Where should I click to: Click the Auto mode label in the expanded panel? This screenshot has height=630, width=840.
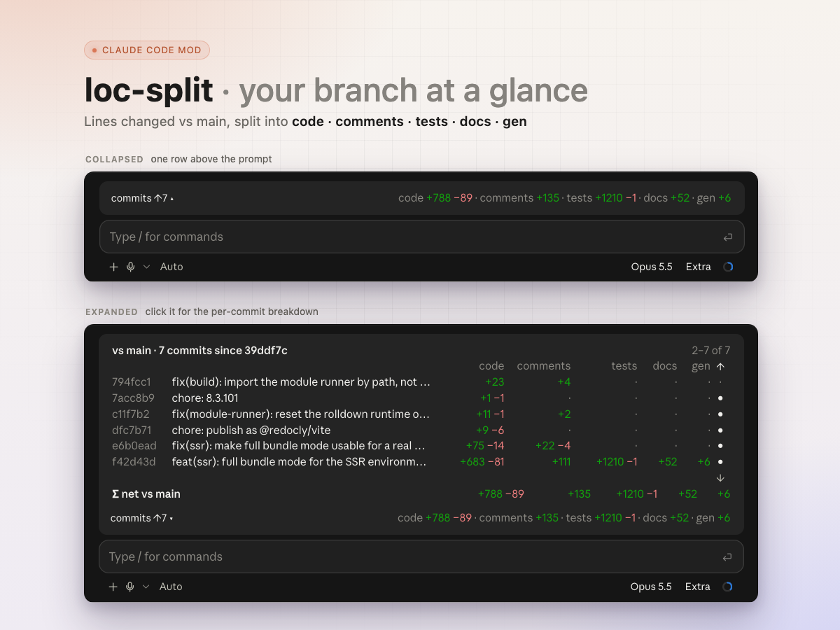coord(171,587)
